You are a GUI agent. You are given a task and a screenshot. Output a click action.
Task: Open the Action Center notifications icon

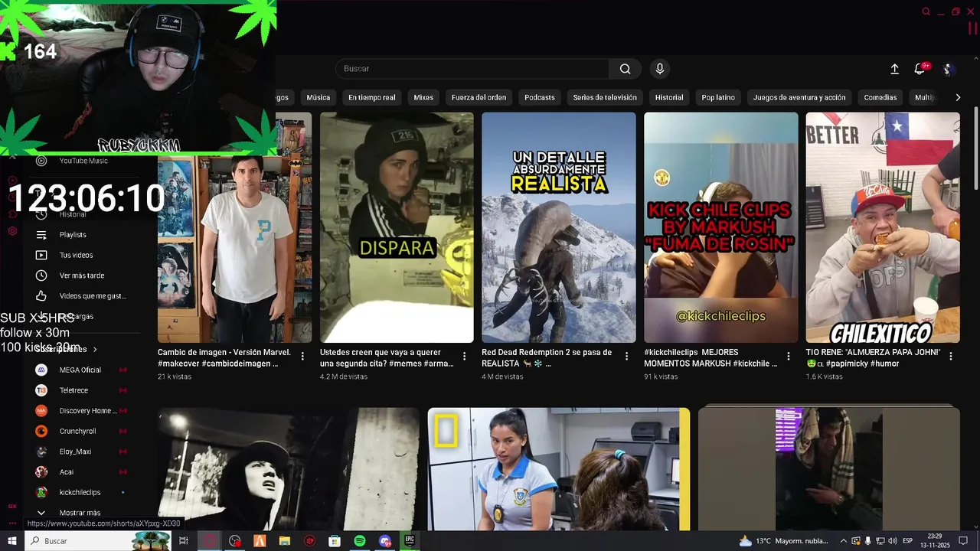click(x=963, y=541)
